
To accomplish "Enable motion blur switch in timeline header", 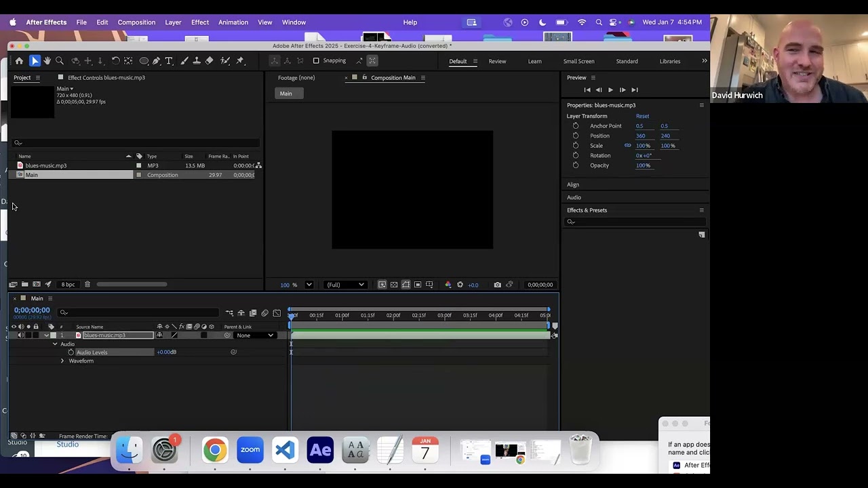I will 264,313.
